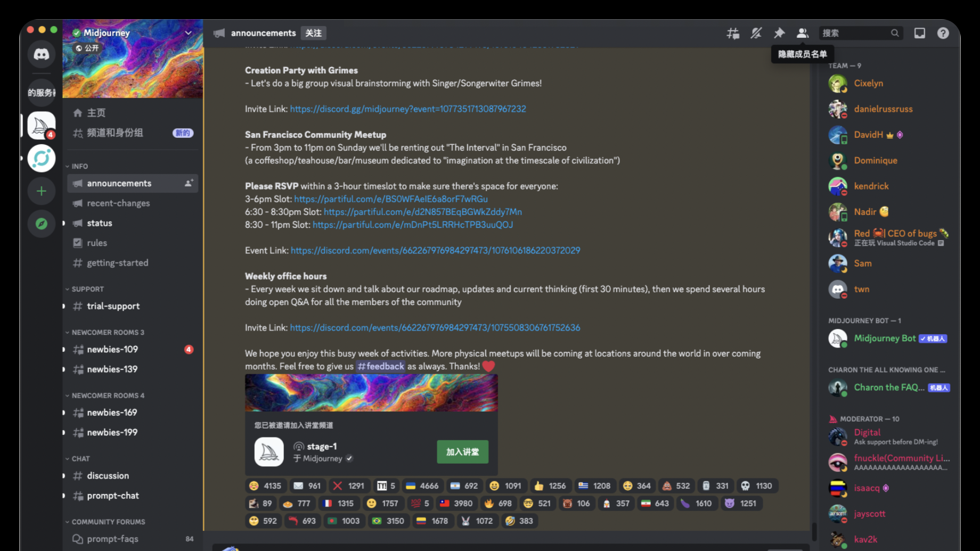The image size is (980, 551).
Task: React with fire 698 reaction
Action: coord(498,503)
